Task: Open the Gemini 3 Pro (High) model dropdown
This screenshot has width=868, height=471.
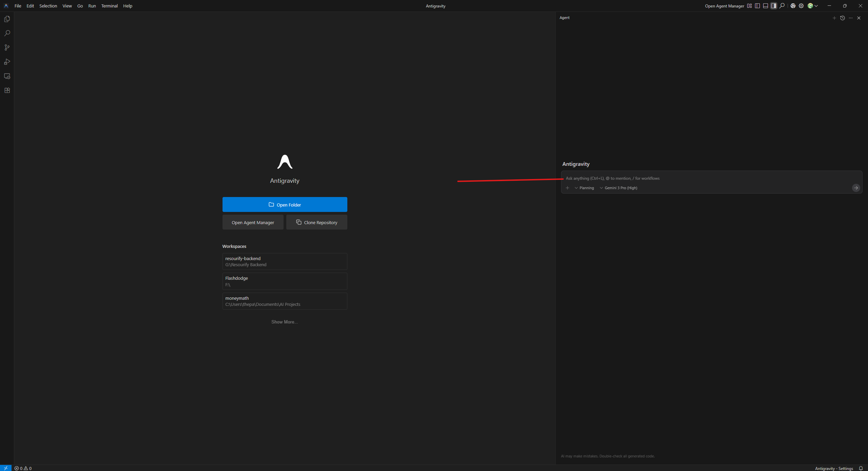Action: (618, 188)
